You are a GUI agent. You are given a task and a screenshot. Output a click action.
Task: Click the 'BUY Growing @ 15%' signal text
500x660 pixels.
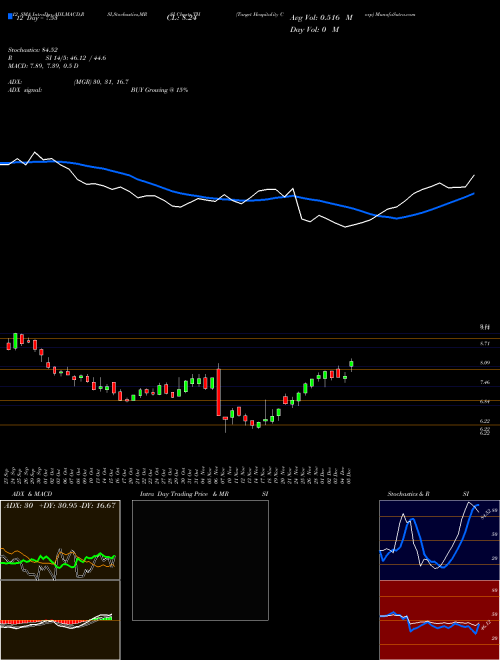159,90
